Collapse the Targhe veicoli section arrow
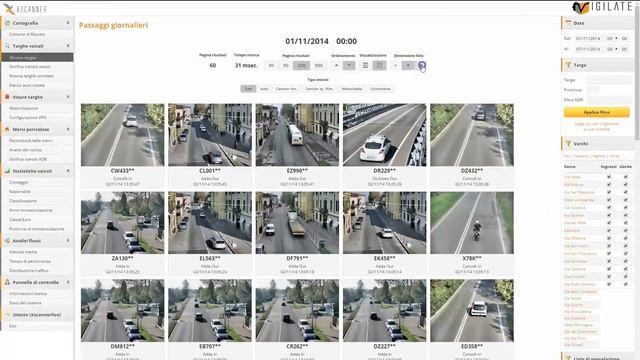Image resolution: width=640 pixels, height=360 pixels. pyautogui.click(x=68, y=46)
